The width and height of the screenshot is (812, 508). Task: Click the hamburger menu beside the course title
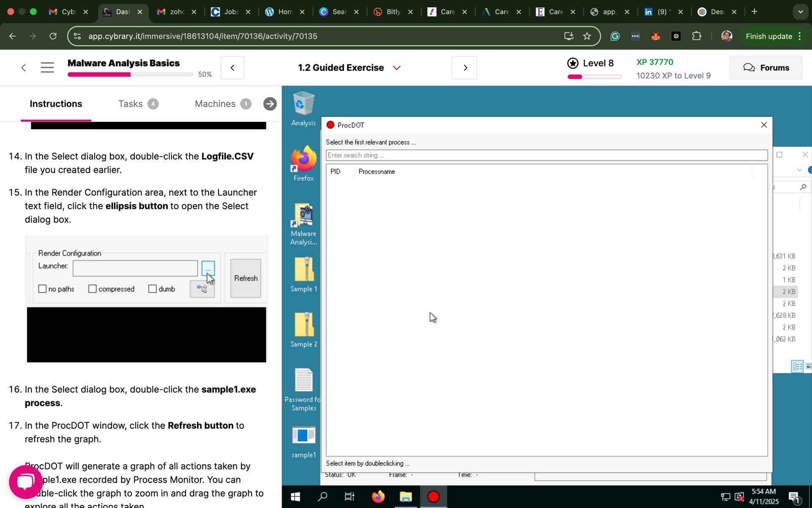pos(47,67)
